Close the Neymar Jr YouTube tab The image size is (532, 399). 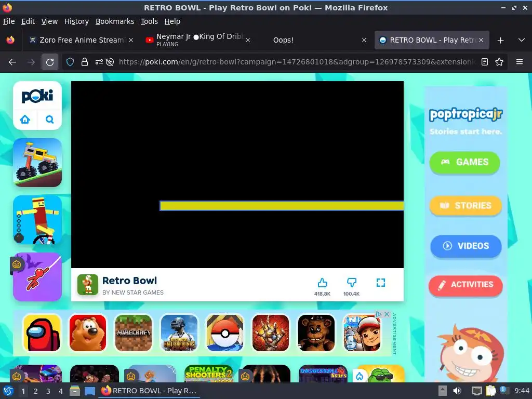[248, 40]
